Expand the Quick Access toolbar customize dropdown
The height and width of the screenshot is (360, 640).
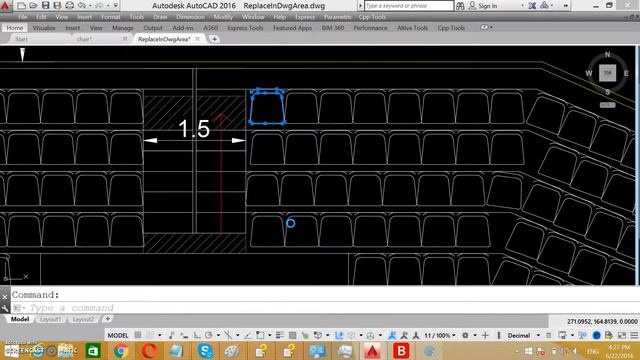pos(116,6)
